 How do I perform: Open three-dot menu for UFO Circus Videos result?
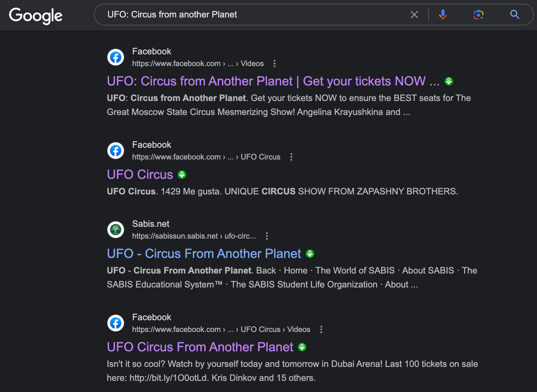click(321, 329)
